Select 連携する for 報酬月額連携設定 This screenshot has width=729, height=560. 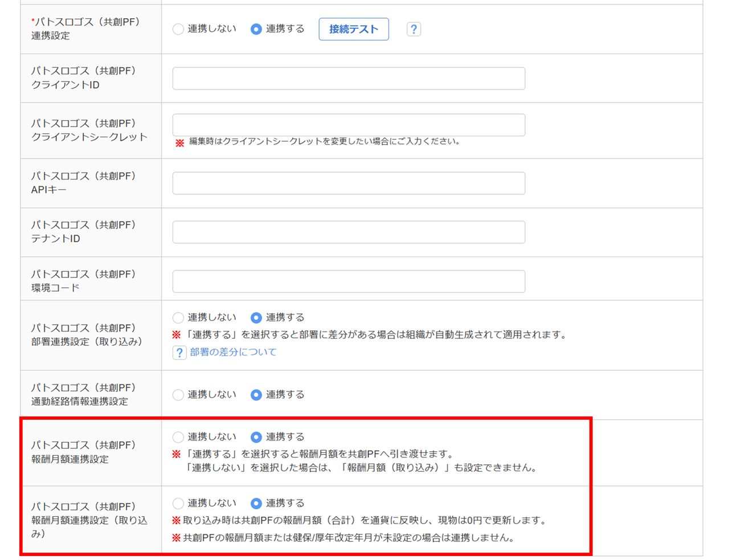click(256, 437)
